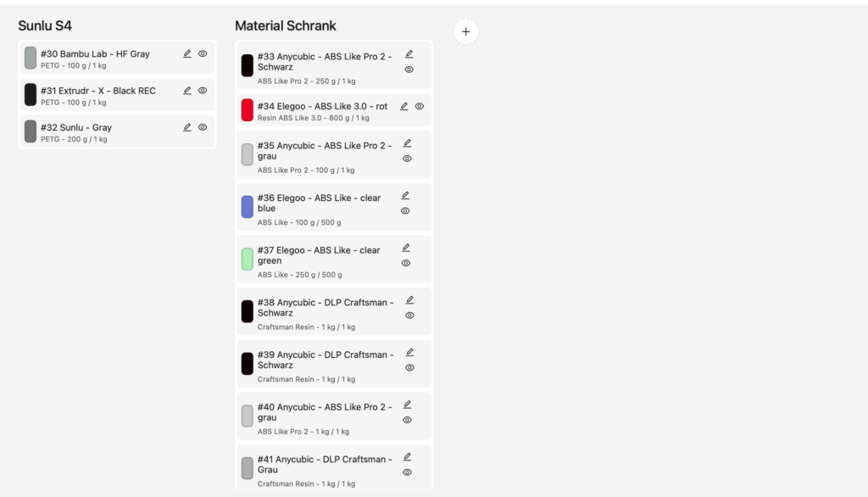Add a new location column
This screenshot has width=868, height=497.
click(x=465, y=31)
